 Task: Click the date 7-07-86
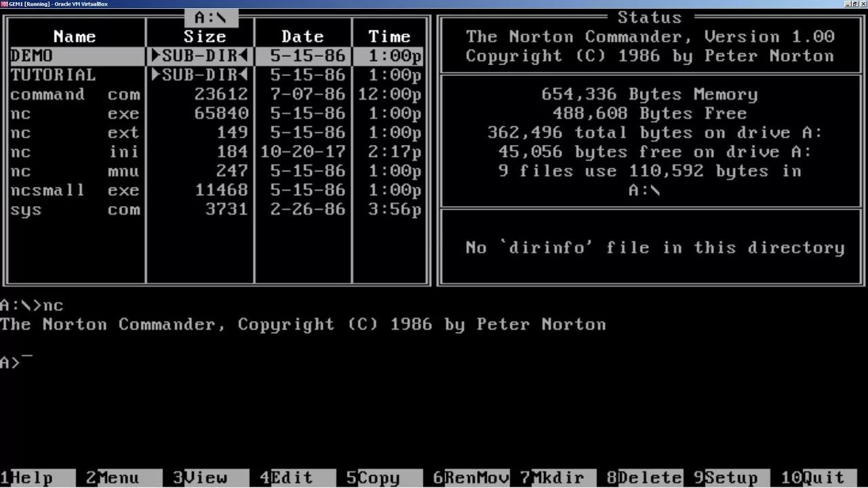[x=308, y=94]
